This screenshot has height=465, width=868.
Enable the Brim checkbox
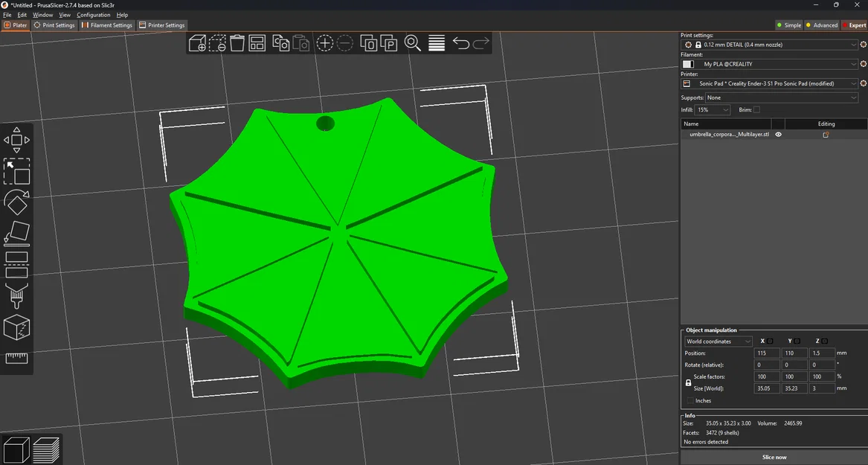[x=756, y=109]
